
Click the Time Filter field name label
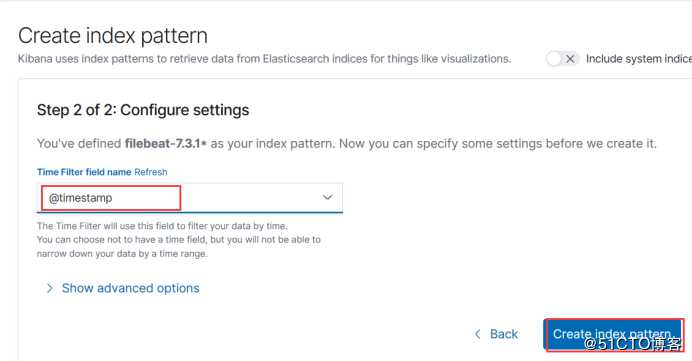click(x=84, y=172)
